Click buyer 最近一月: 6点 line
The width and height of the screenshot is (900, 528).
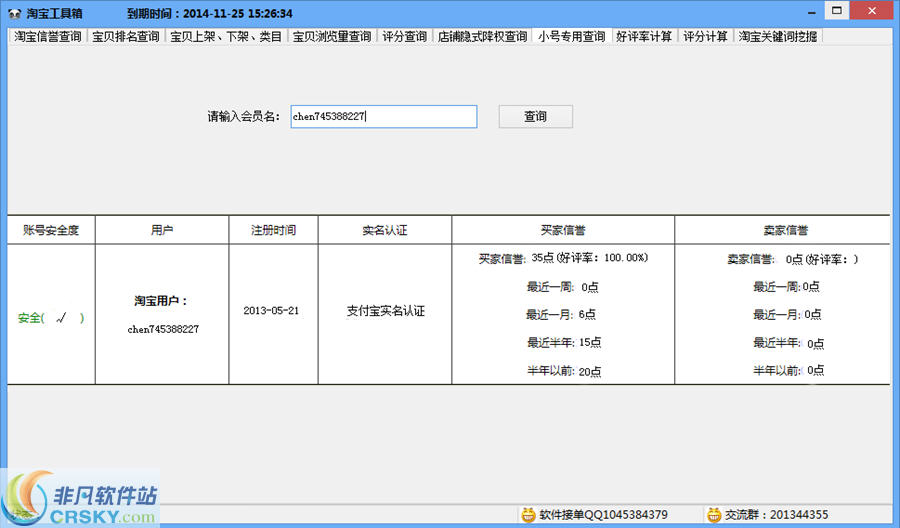561,314
